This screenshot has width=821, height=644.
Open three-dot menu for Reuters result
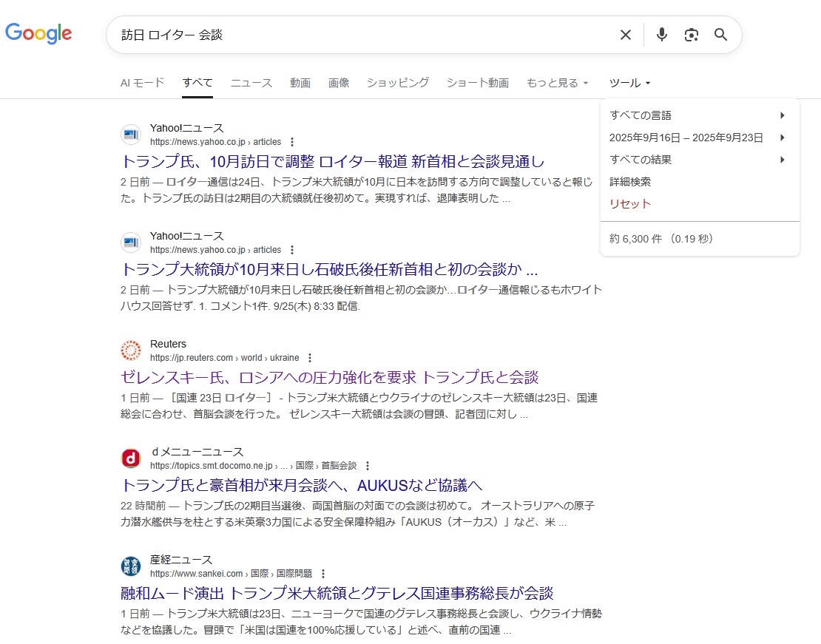[310, 358]
